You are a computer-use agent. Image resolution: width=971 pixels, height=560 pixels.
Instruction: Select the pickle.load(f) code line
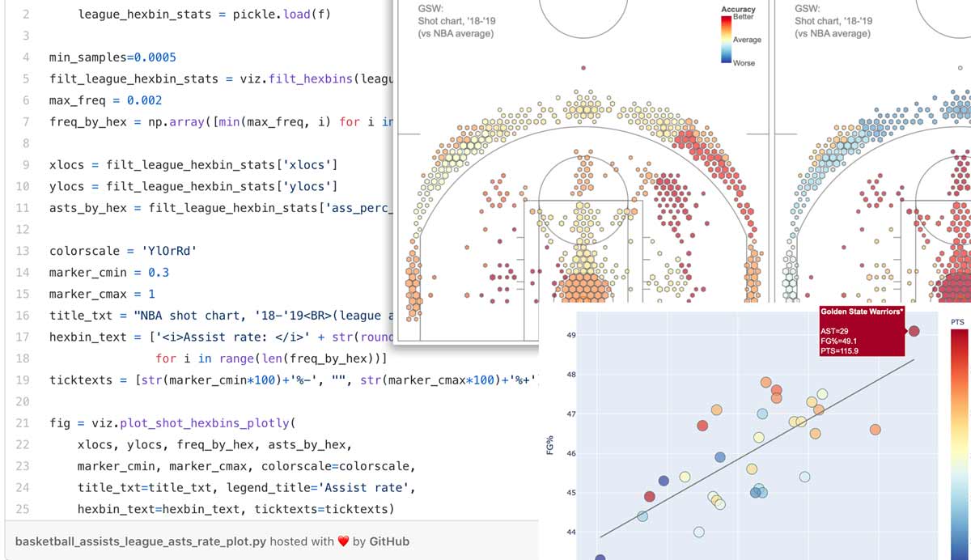pyautogui.click(x=205, y=15)
